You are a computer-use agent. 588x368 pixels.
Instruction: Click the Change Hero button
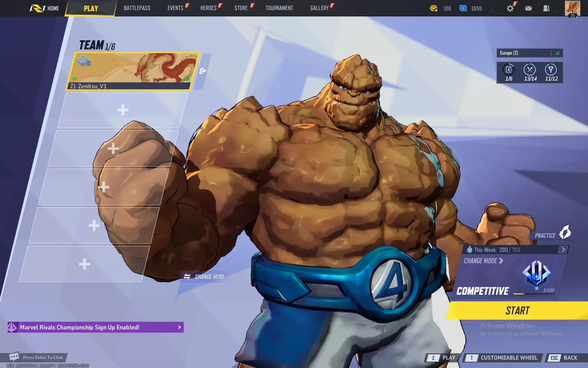tap(204, 277)
